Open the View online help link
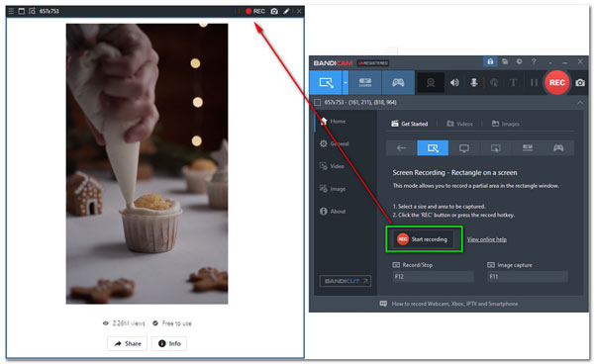 486,239
